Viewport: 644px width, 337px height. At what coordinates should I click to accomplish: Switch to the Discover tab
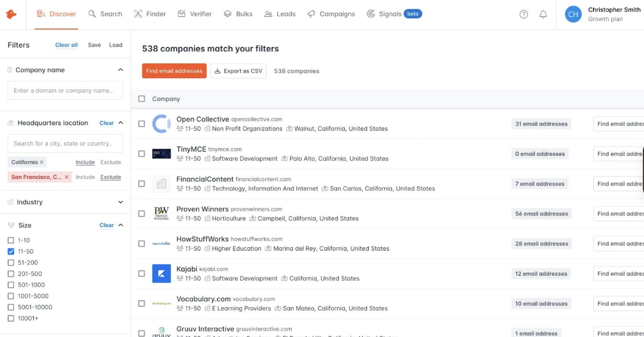(x=56, y=13)
